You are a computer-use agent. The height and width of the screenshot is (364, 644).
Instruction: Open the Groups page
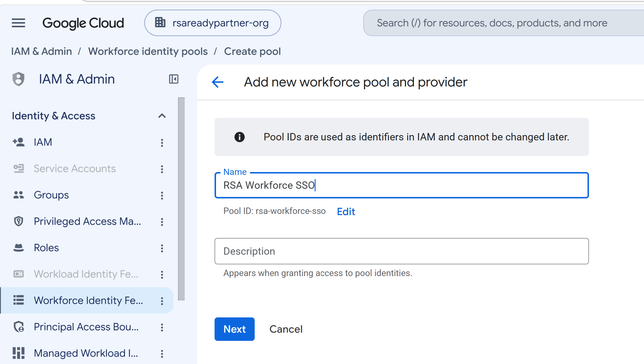[51, 195]
